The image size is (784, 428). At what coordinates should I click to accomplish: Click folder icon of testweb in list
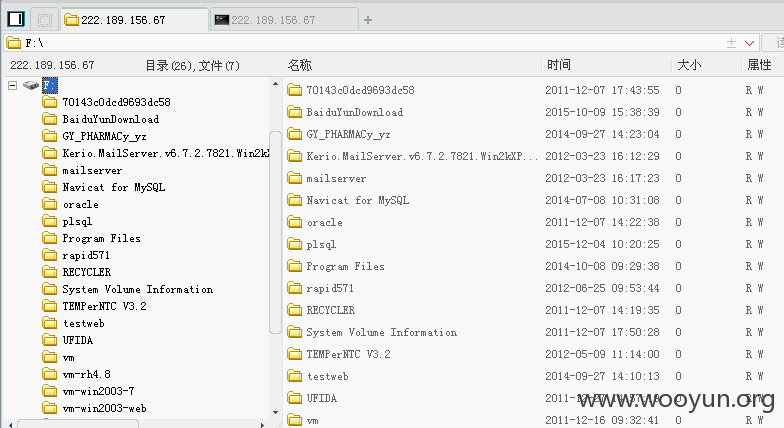pyautogui.click(x=294, y=376)
